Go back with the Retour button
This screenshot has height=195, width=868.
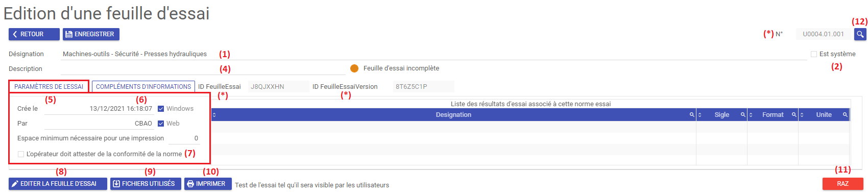coord(34,34)
